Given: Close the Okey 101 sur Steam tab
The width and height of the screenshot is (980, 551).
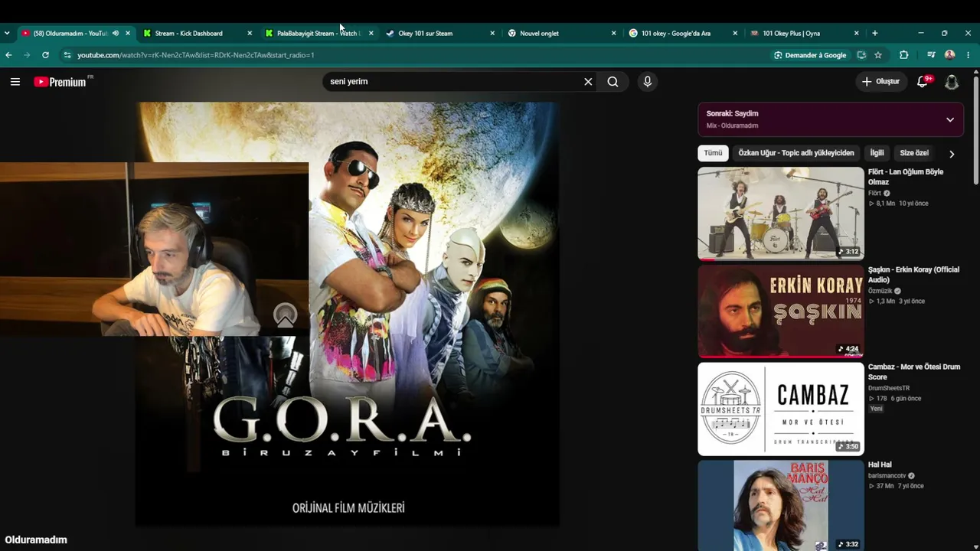Looking at the screenshot, I should point(492,33).
